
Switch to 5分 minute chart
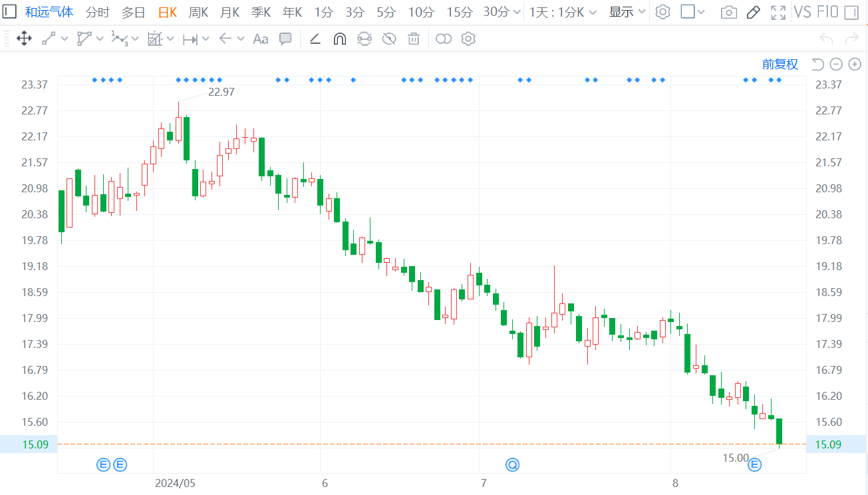(x=386, y=12)
